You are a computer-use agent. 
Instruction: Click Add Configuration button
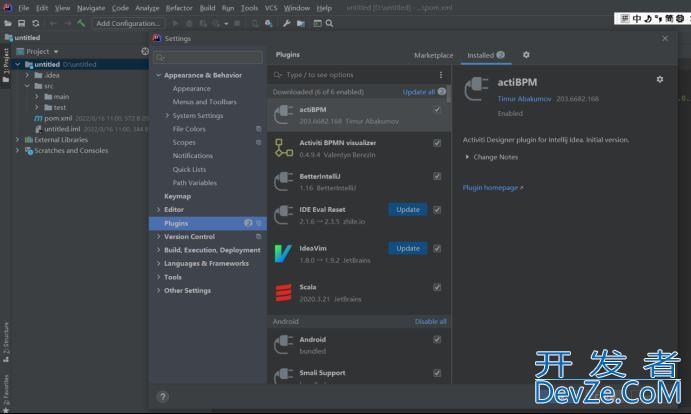click(x=128, y=23)
